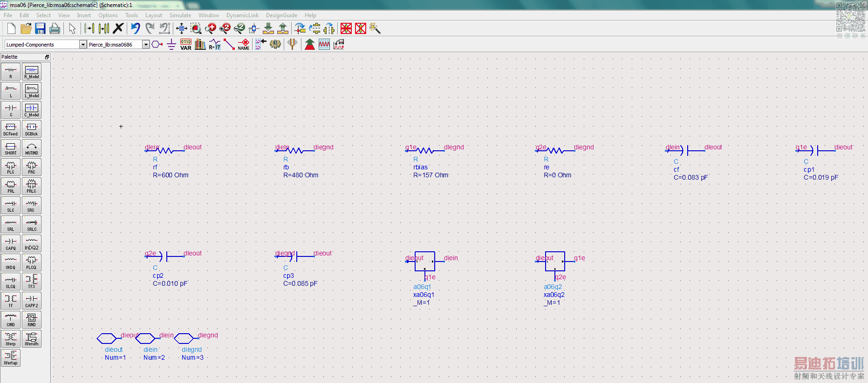Expand the Pierce_lib:msa0686 component history dropdown
This screenshot has height=383, width=868.
coord(145,45)
